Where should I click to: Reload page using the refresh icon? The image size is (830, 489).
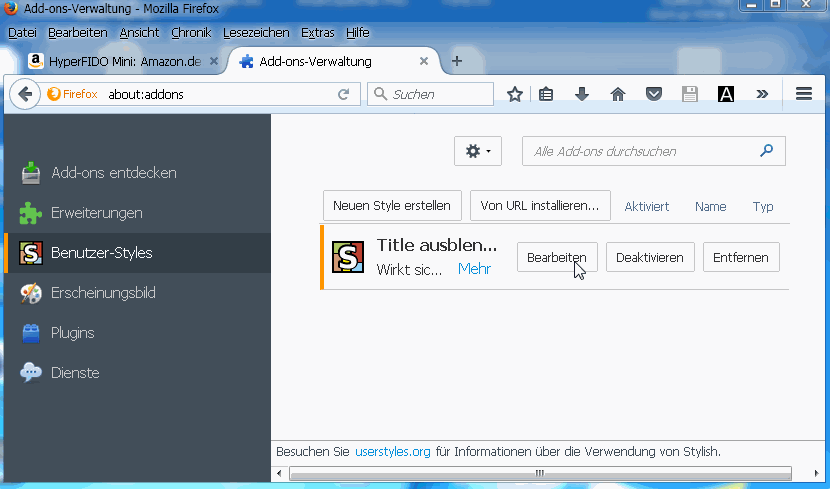[343, 94]
